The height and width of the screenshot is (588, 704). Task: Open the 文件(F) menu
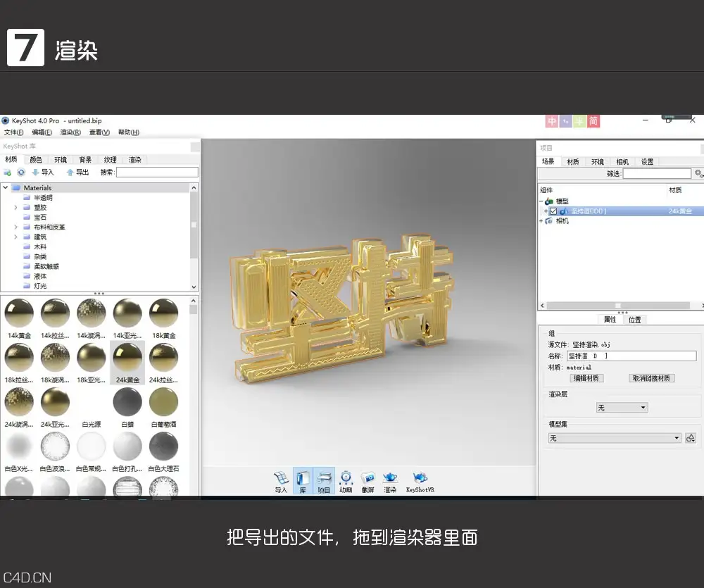click(14, 132)
